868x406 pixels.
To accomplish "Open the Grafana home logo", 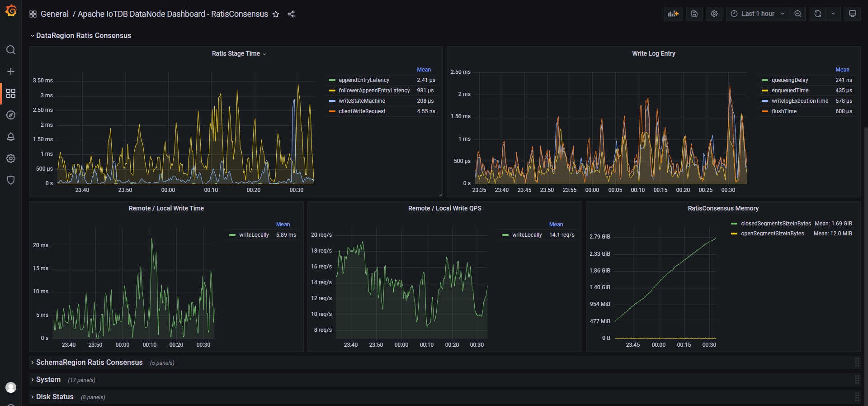I will 11,10.
